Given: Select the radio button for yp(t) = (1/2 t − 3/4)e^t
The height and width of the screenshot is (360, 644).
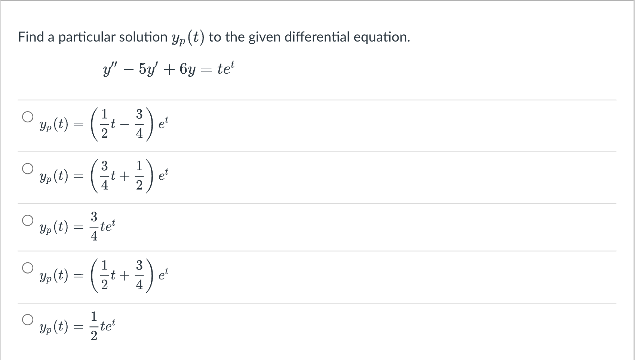Looking at the screenshot, I should pyautogui.click(x=28, y=117).
